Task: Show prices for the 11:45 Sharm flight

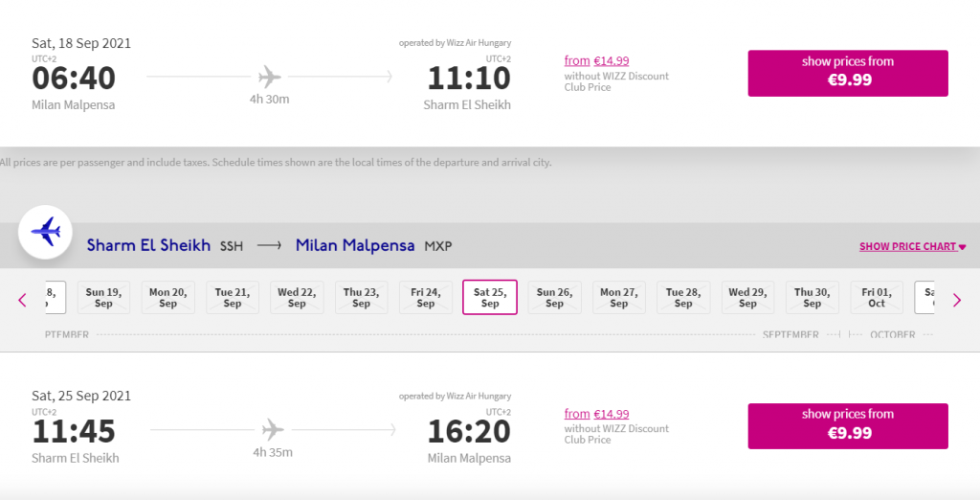Action: tap(848, 425)
